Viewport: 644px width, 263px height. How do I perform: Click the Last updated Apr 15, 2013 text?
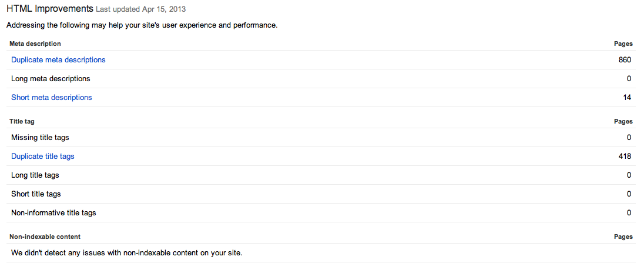click(x=140, y=9)
